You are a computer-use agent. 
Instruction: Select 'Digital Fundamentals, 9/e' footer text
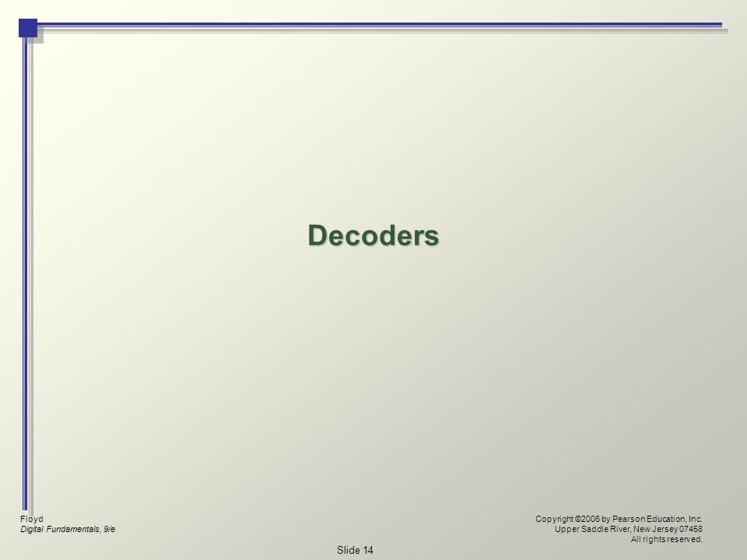(x=68, y=529)
